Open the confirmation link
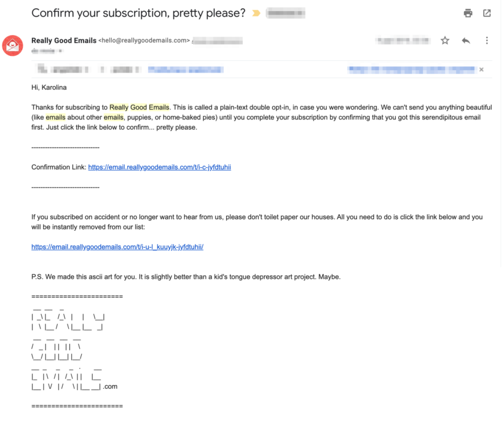Viewport: 504px width, 443px height. (x=159, y=167)
